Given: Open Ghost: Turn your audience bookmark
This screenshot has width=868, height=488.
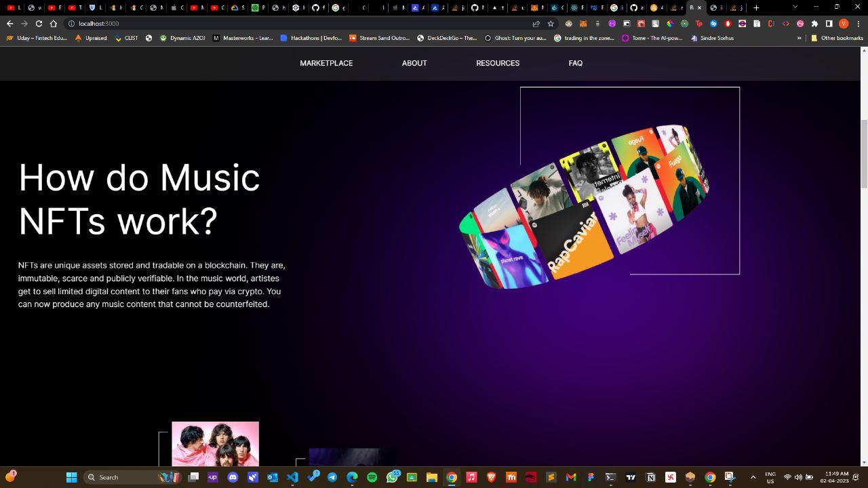Looking at the screenshot, I should click(515, 38).
